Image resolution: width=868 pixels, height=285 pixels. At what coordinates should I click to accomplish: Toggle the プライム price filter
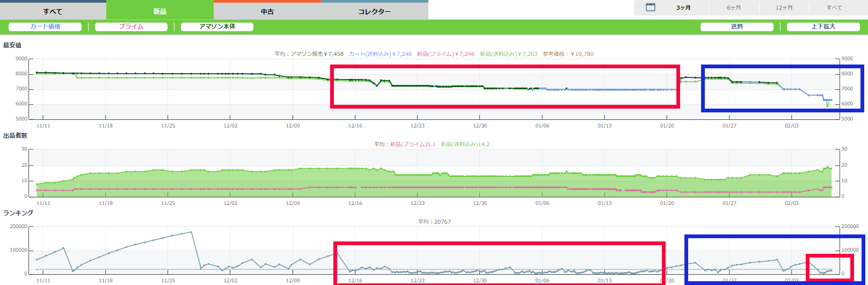131,26
